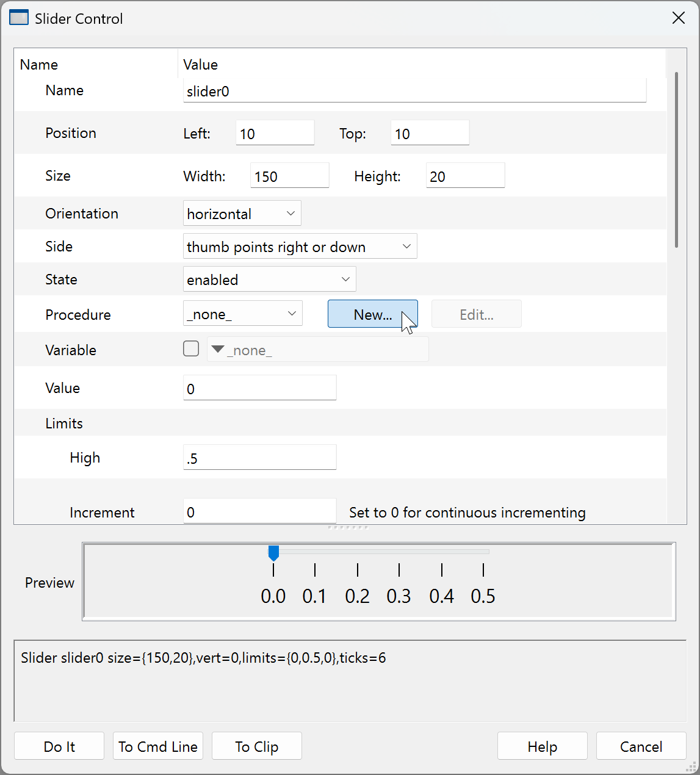Click the Increment input field
700x775 pixels.
[259, 511]
